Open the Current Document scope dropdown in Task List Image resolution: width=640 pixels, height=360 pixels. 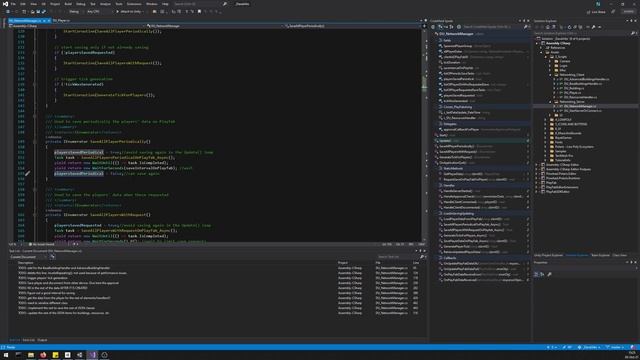28,257
